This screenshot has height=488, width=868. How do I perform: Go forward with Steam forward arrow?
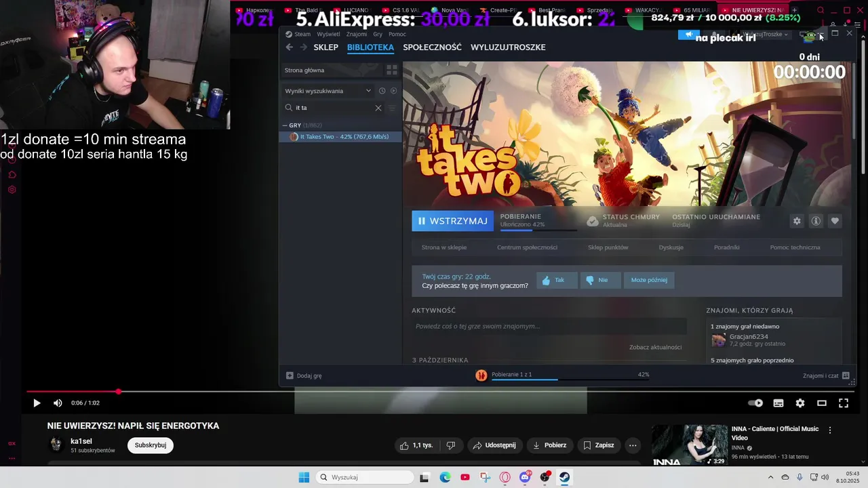pos(303,47)
